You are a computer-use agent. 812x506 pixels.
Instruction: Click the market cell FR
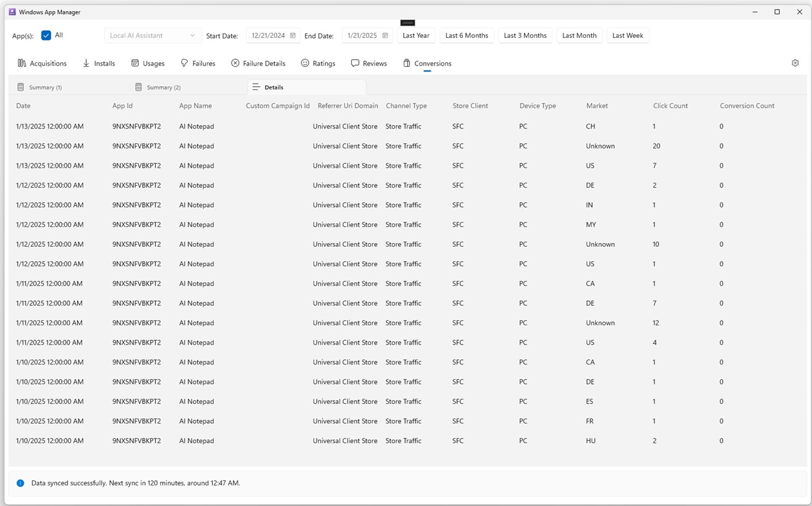click(590, 421)
